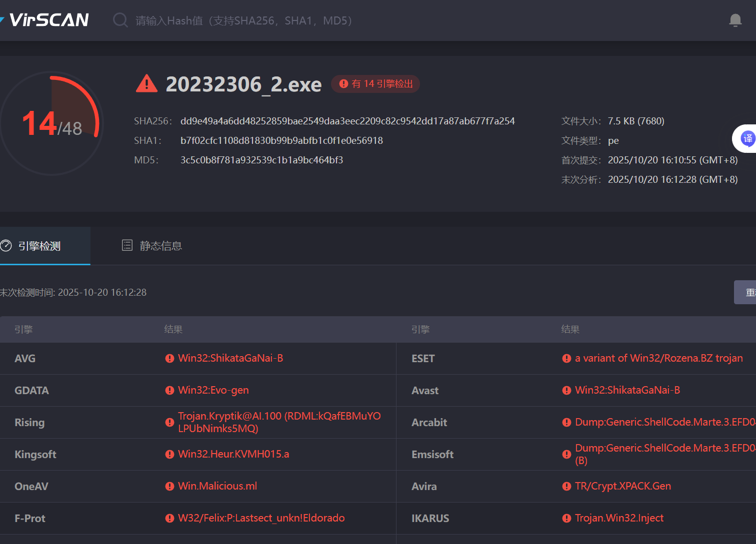The width and height of the screenshot is (756, 544).
Task: Click the Win32:Evo-gen result
Action: pos(213,390)
